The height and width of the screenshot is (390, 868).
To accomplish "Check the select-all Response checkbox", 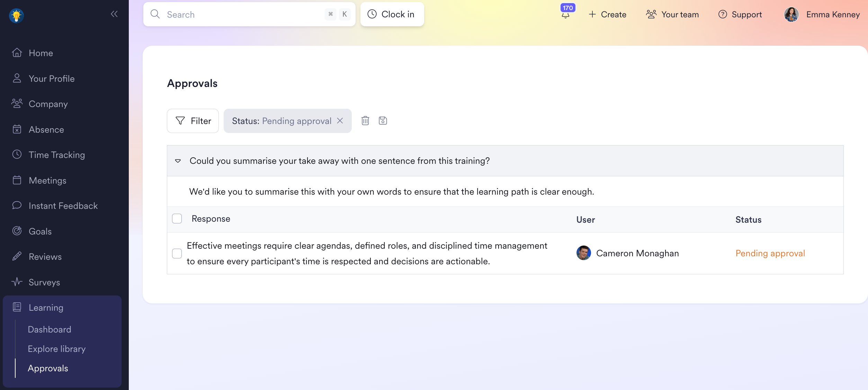I will pyautogui.click(x=177, y=219).
